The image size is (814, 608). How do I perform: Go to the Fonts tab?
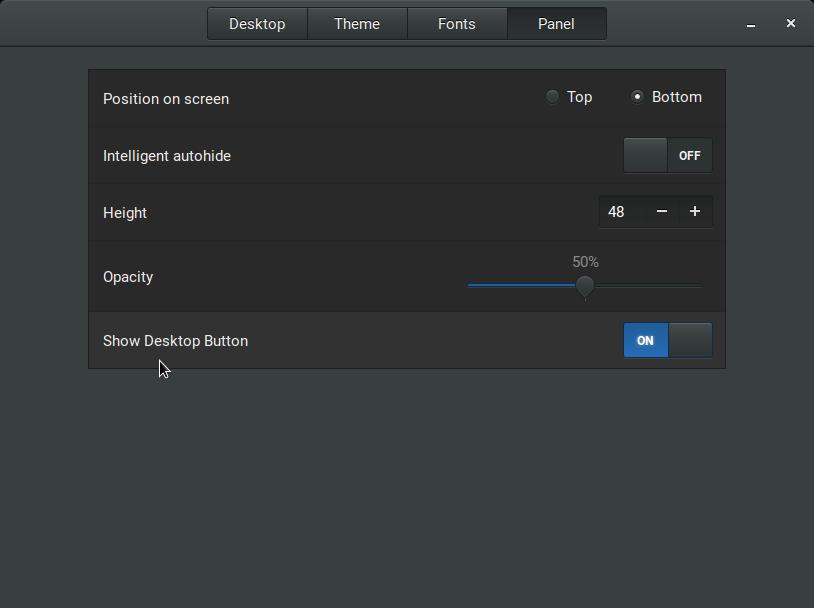pos(457,24)
